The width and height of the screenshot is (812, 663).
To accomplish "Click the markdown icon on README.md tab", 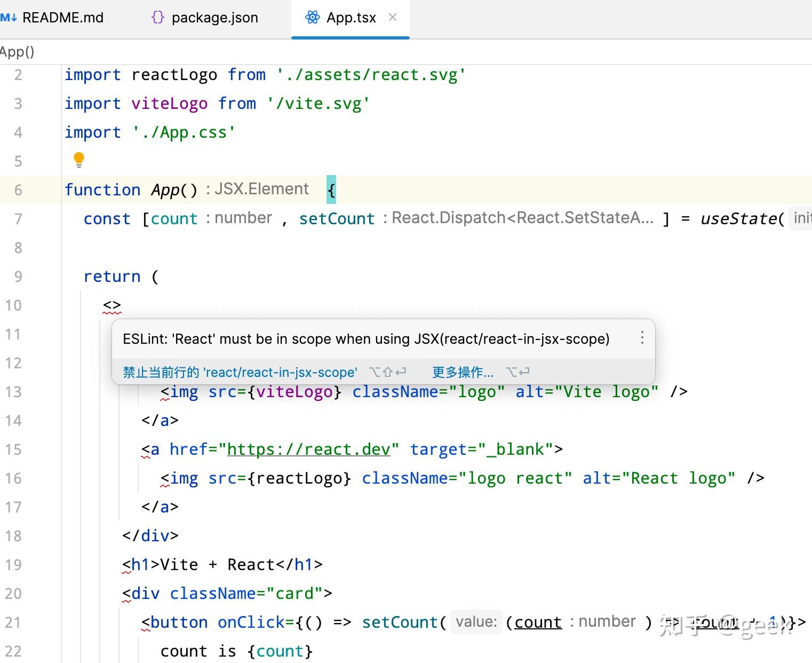I will [9, 18].
